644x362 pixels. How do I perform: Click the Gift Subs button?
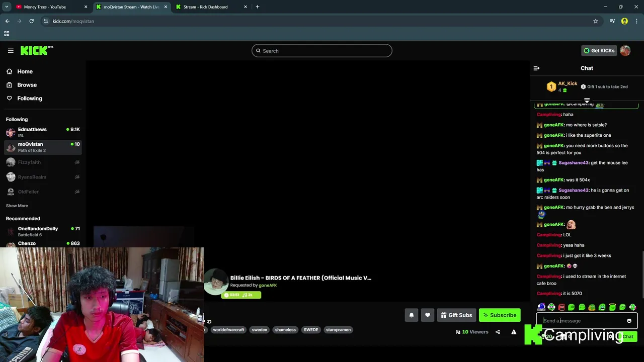coord(456,315)
